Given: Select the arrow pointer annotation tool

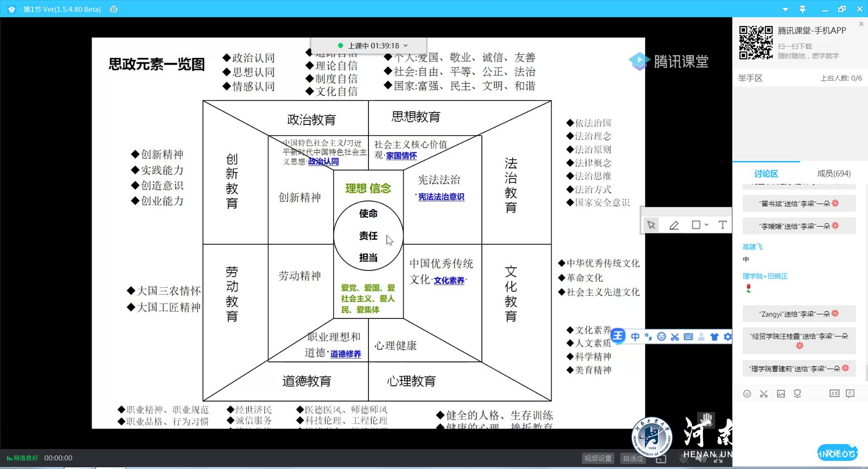Looking at the screenshot, I should pyautogui.click(x=651, y=225).
